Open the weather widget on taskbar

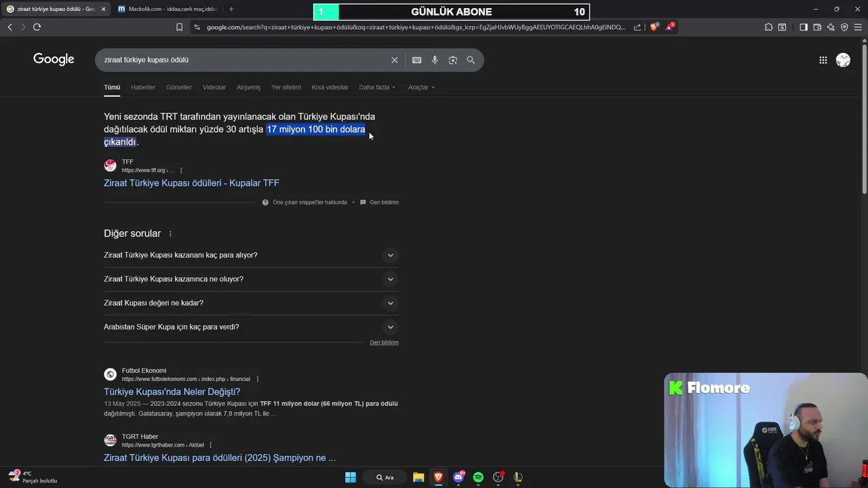[x=33, y=477]
